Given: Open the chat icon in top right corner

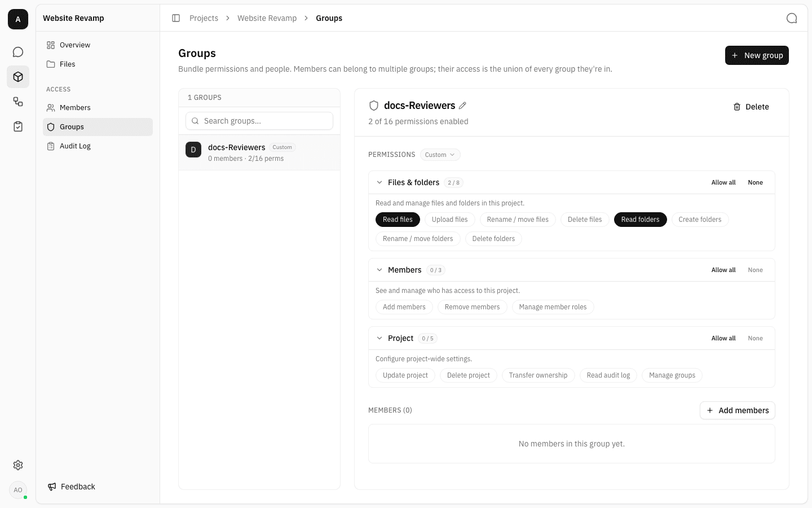Looking at the screenshot, I should [x=792, y=18].
